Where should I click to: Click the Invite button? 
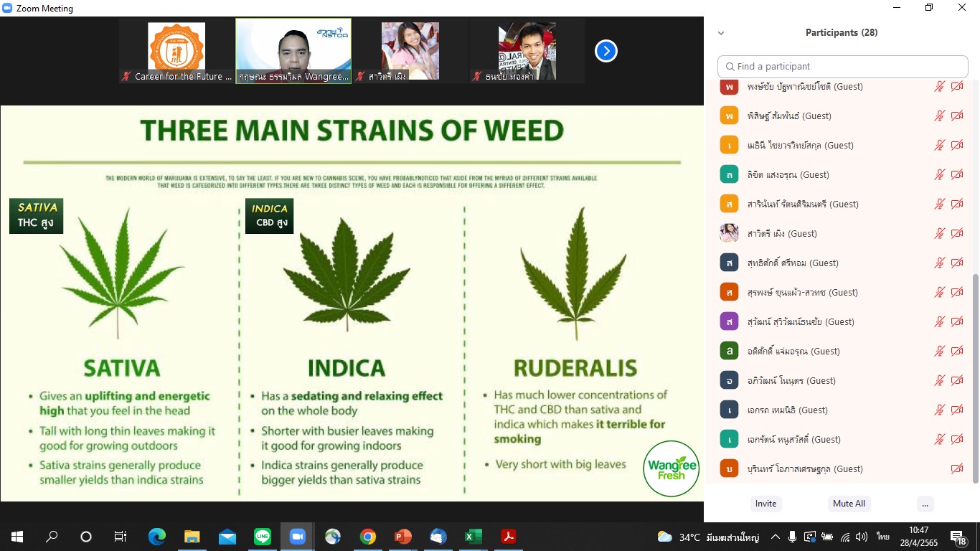point(765,504)
